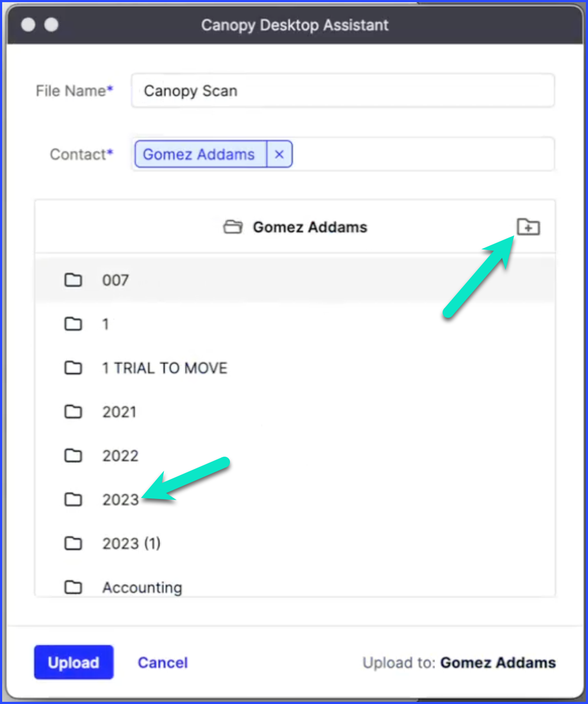588x704 pixels.
Task: Select the 007 folder
Action: tap(115, 280)
